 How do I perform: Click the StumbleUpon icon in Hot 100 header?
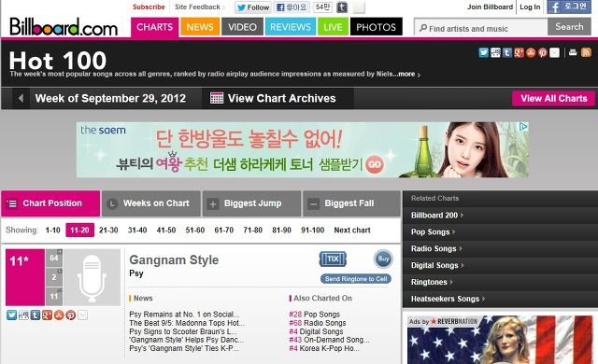531,52
